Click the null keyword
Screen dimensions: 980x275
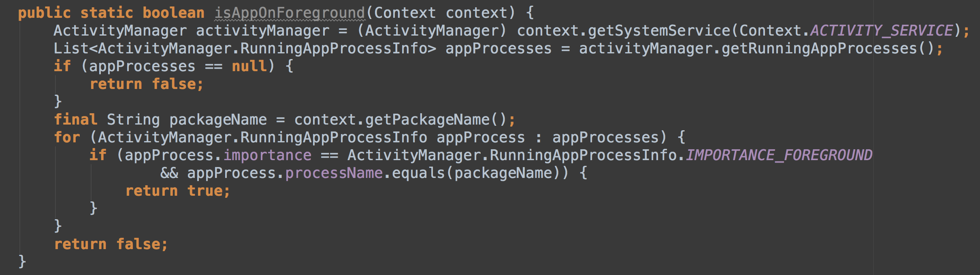(249, 66)
